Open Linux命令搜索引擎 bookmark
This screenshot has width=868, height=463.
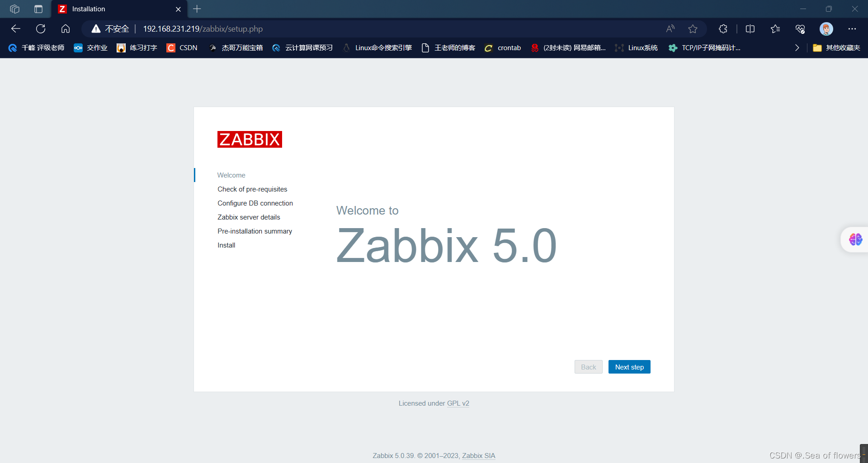coord(377,48)
